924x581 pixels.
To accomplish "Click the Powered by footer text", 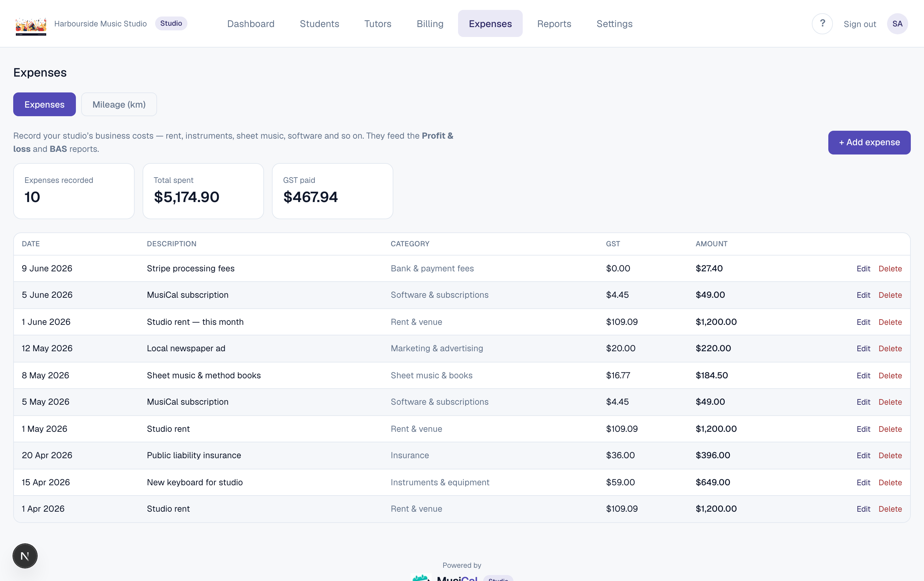I will 462,565.
